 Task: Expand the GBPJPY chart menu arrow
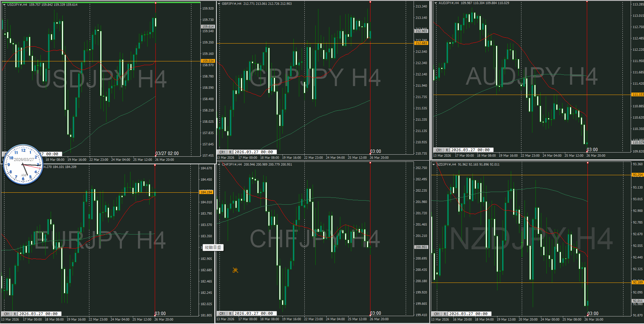(219, 4)
